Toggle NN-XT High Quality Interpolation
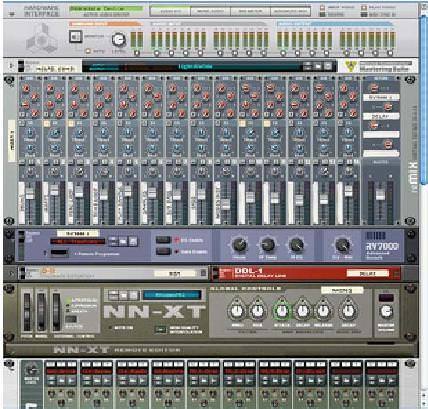The width and height of the screenshot is (428, 409). click(161, 330)
